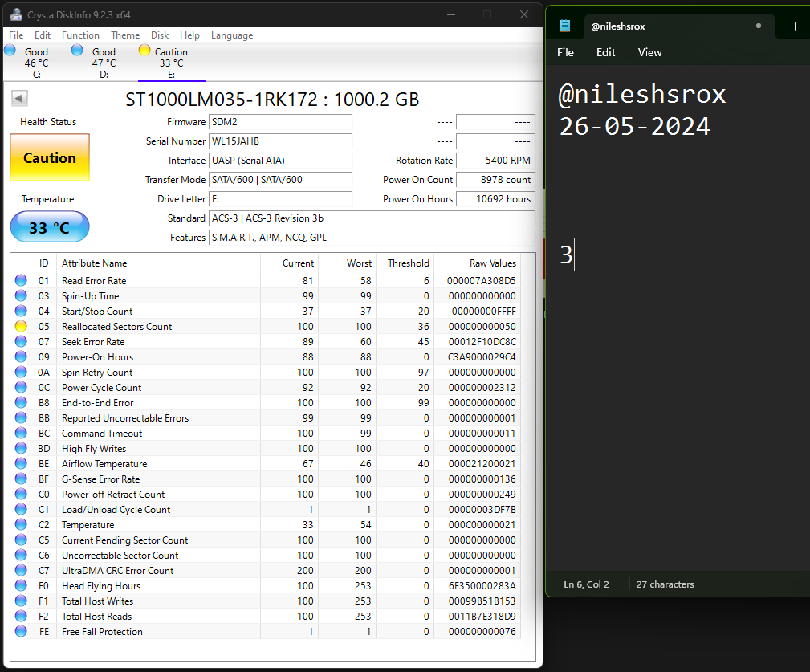Open the Language menu

point(232,35)
